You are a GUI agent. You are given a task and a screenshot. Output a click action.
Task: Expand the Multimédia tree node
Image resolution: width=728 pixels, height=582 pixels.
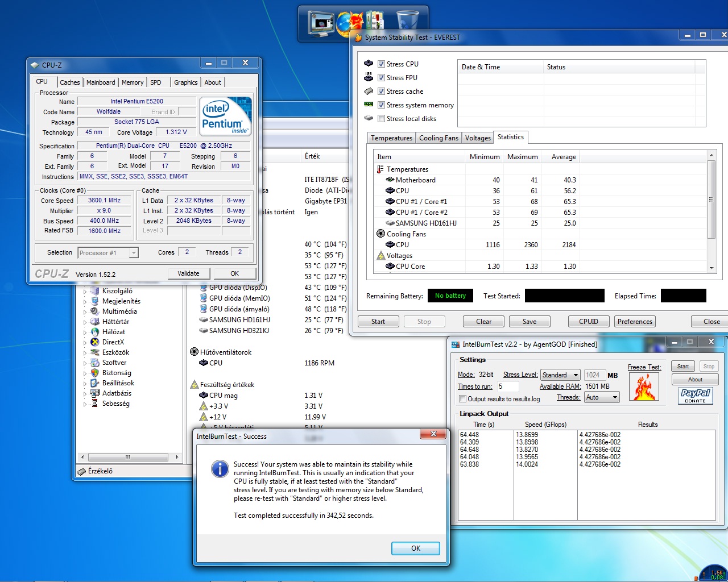(85, 311)
